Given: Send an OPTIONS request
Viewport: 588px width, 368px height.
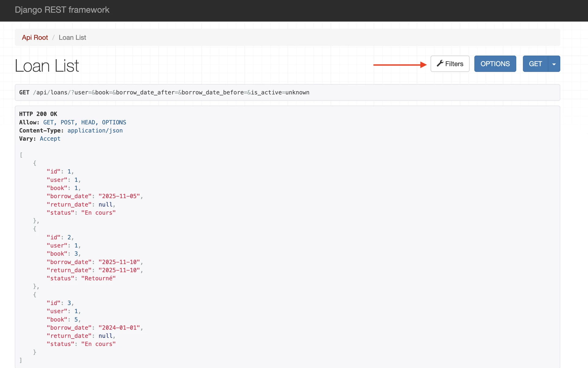Looking at the screenshot, I should point(495,64).
